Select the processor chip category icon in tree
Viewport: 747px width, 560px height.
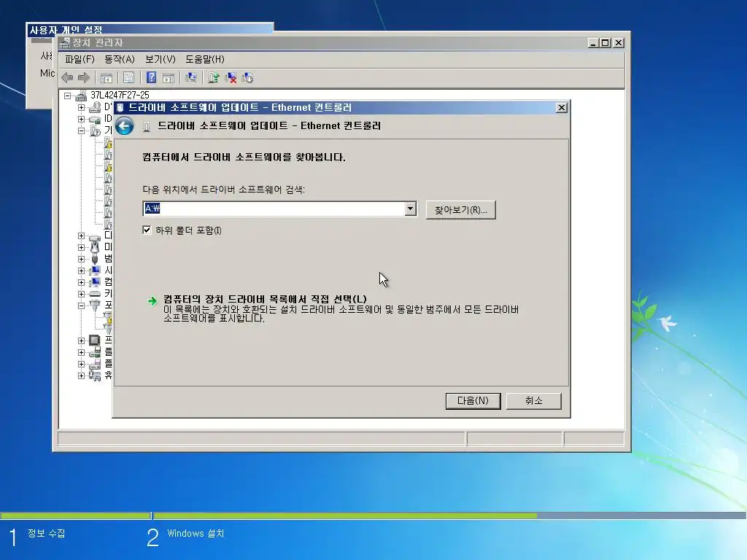pos(95,340)
